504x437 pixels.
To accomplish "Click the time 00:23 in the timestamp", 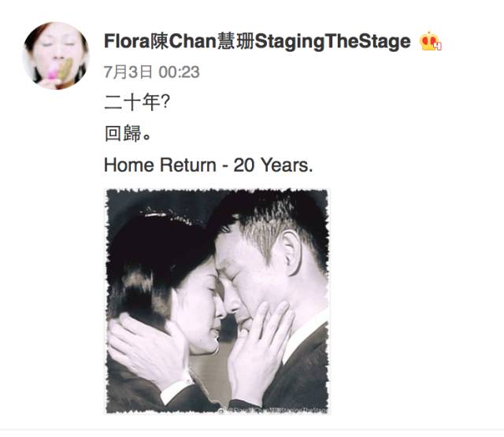I will tap(179, 72).
